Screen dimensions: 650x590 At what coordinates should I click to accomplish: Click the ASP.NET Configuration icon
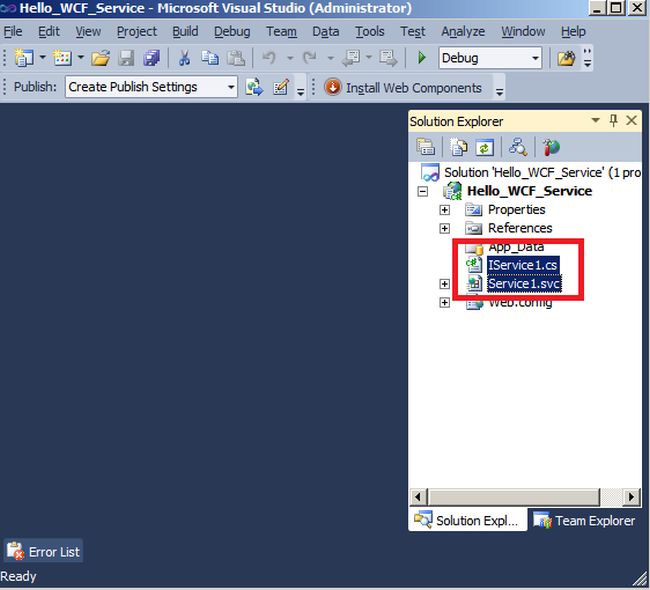551,147
